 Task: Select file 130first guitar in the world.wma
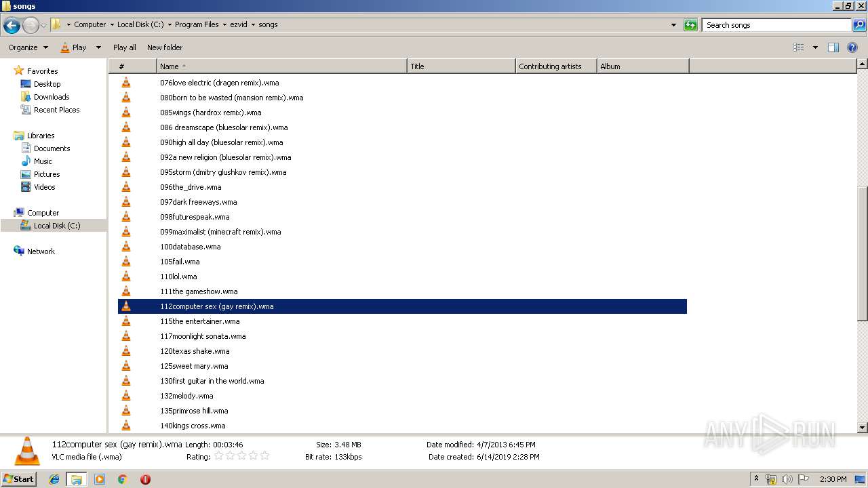[212, 381]
